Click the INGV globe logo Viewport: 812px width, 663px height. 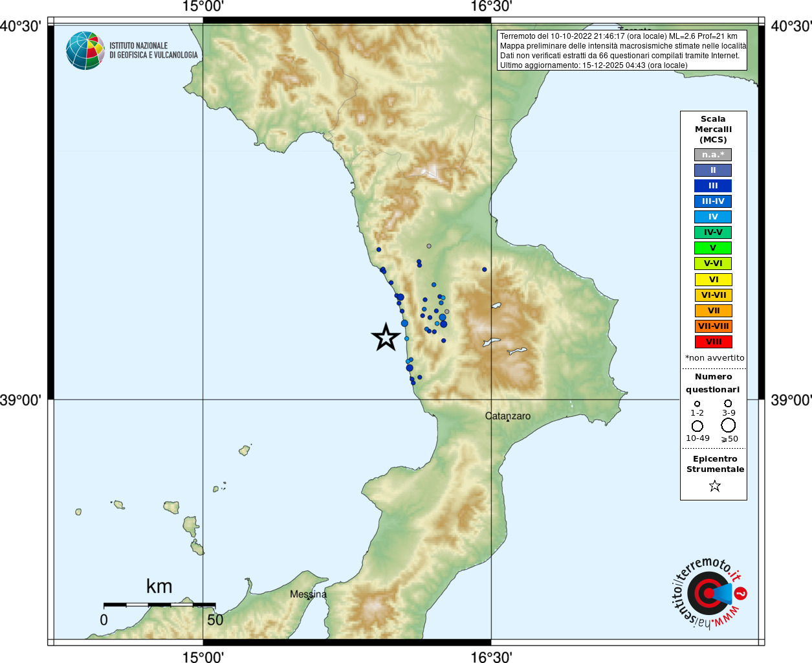pyautogui.click(x=85, y=51)
